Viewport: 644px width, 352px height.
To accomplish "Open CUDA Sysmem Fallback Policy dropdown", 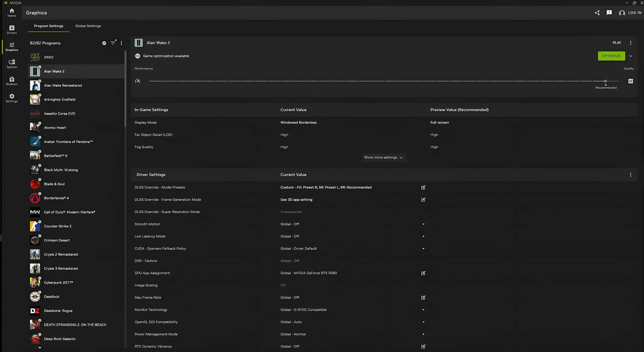I will 423,249.
